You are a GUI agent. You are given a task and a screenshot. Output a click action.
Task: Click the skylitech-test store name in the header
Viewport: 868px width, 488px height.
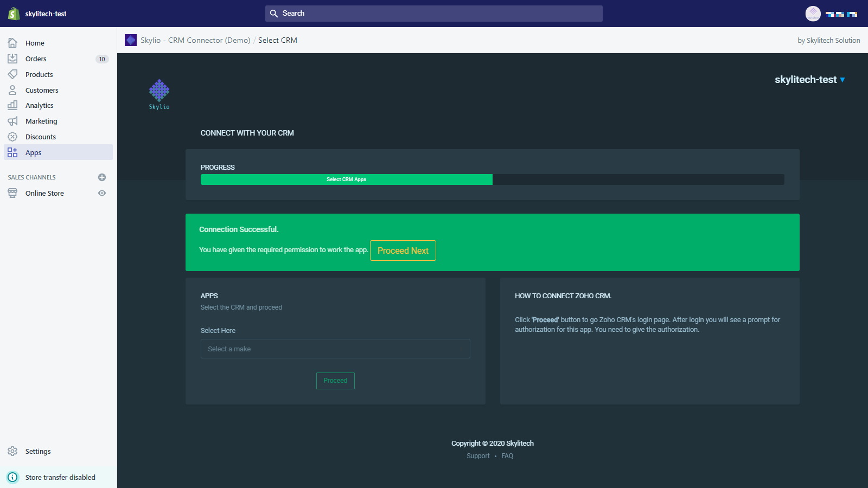click(x=46, y=14)
